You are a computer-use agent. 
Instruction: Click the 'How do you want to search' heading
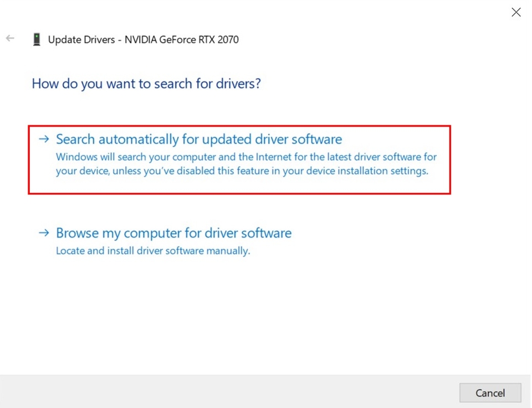pyautogui.click(x=146, y=84)
